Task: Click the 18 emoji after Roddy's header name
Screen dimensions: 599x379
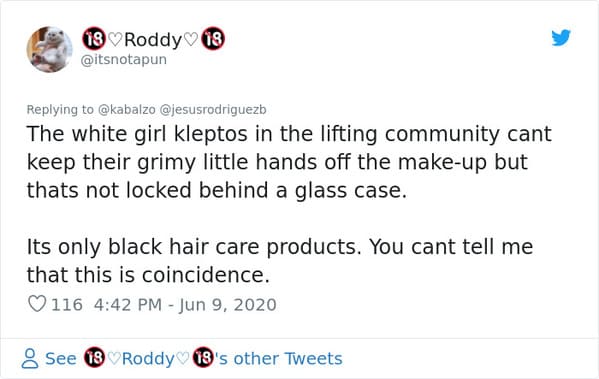Action: point(213,39)
